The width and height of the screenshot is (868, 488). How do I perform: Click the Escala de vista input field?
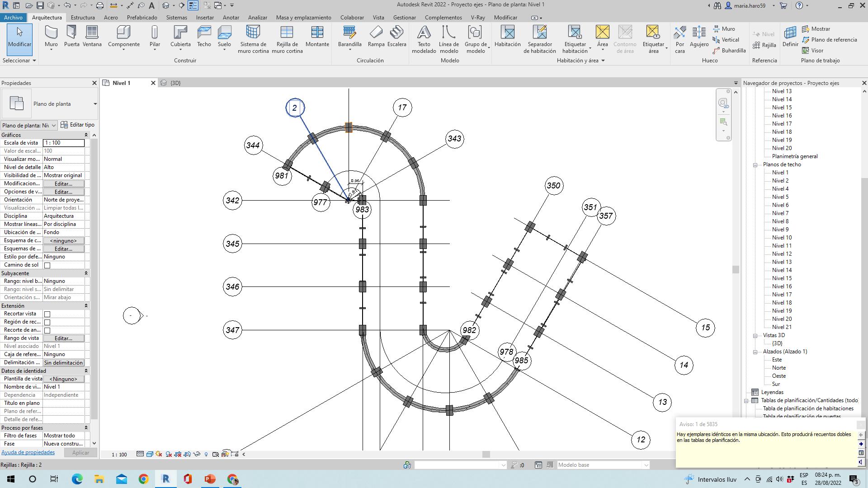[x=63, y=143]
